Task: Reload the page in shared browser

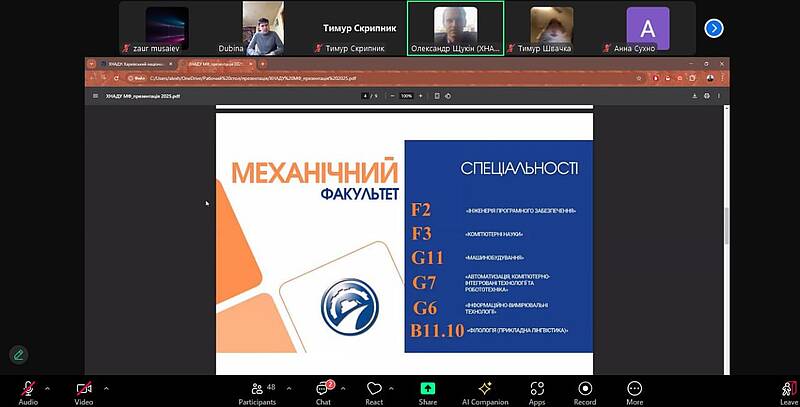Action: coord(116,78)
